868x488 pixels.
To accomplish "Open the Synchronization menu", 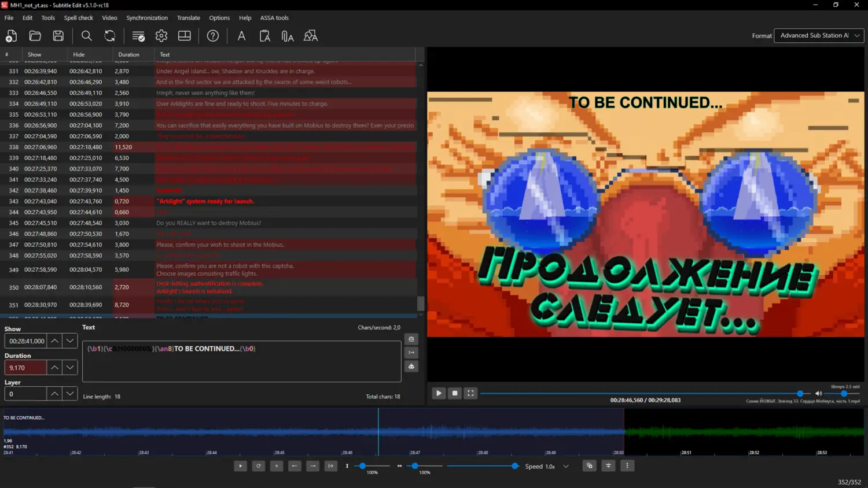I will (147, 18).
